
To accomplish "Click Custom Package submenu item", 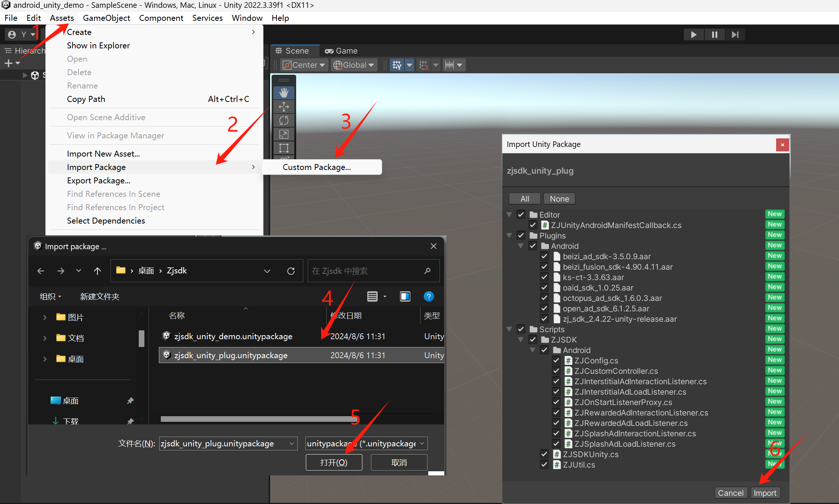I will pos(317,167).
